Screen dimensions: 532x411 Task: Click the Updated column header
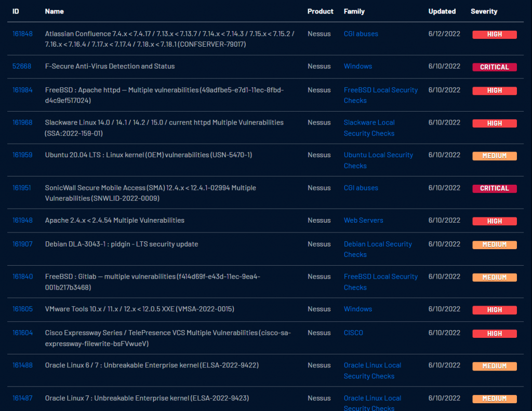pos(442,11)
